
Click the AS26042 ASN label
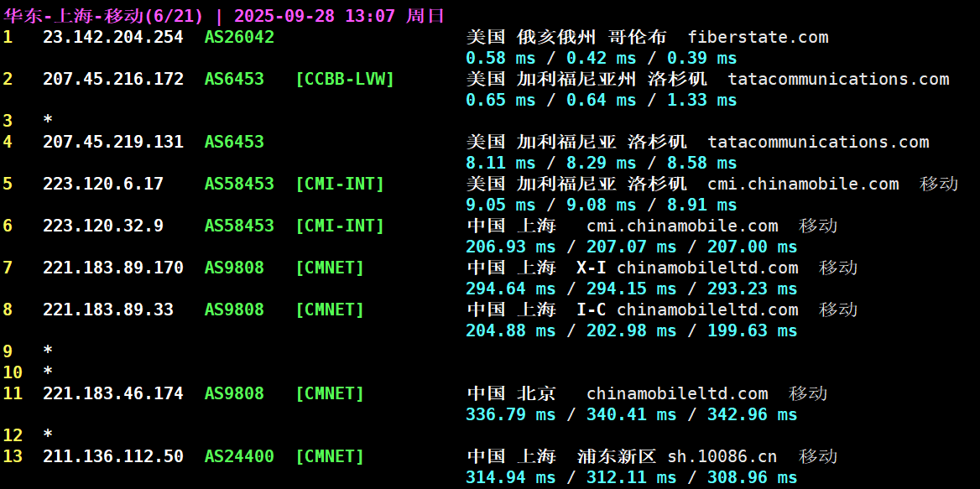(x=239, y=37)
